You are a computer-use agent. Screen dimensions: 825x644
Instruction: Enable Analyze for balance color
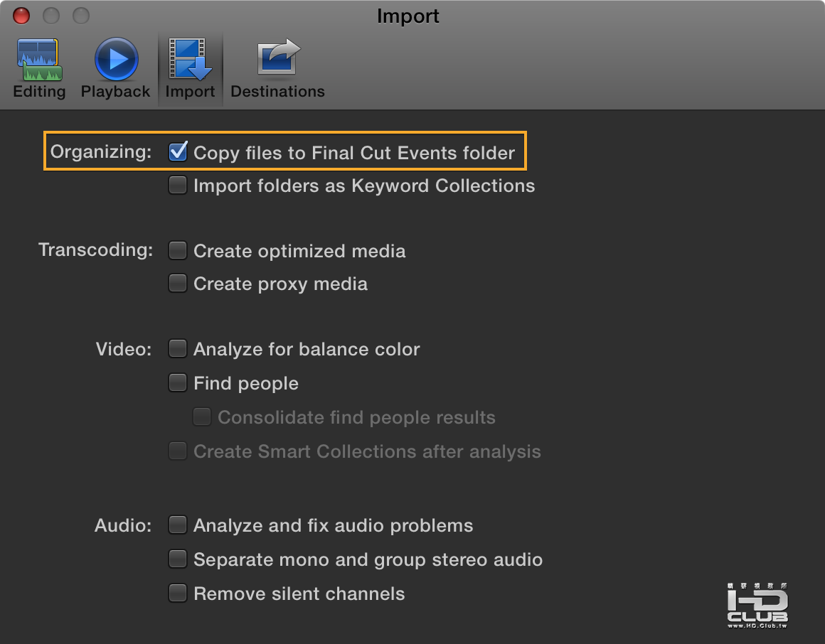pos(178,348)
